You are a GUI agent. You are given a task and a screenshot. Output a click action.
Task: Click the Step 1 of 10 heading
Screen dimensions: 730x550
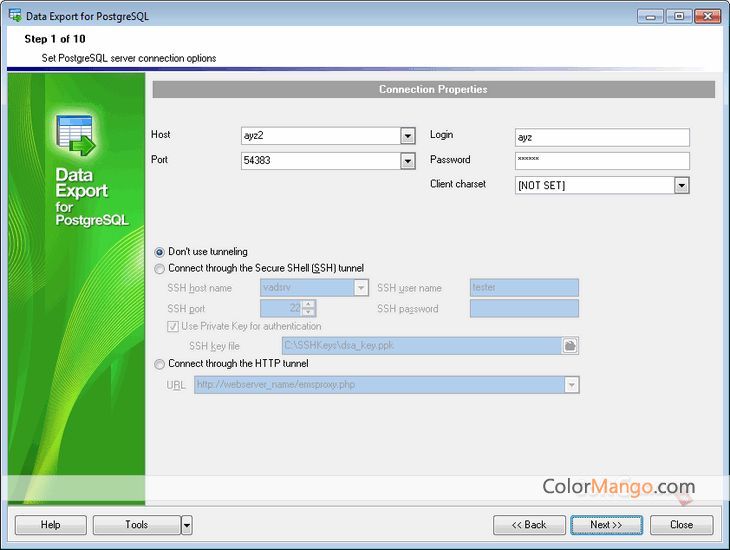pyautogui.click(x=55, y=39)
